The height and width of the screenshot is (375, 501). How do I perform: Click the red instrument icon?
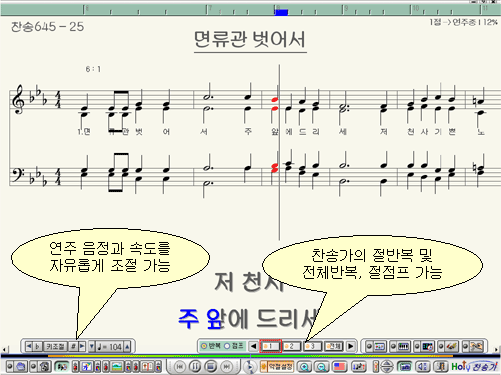coord(452,347)
